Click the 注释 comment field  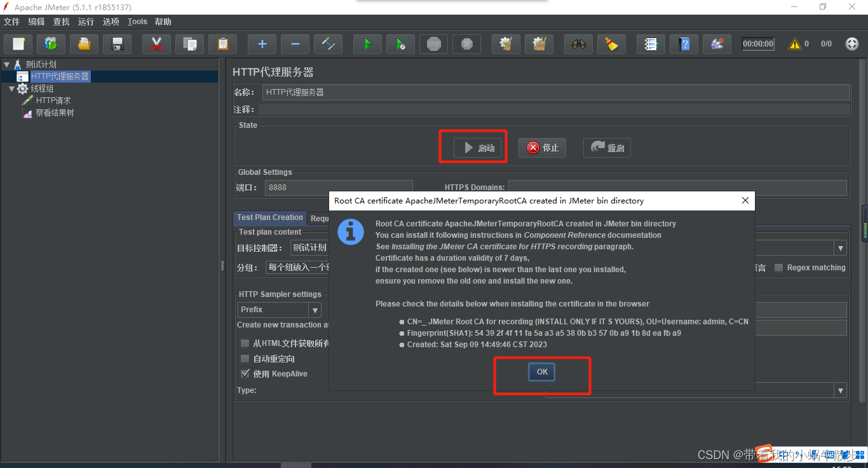553,109
